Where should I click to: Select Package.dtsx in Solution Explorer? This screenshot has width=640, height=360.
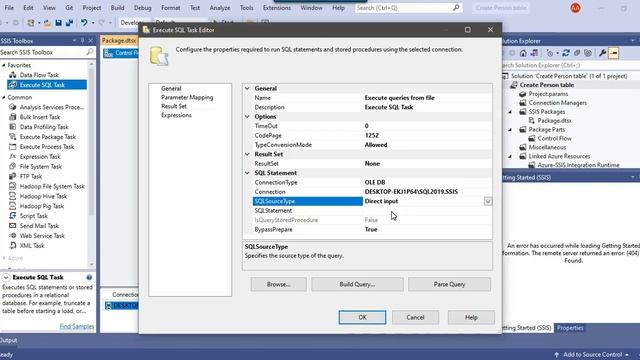coord(554,120)
